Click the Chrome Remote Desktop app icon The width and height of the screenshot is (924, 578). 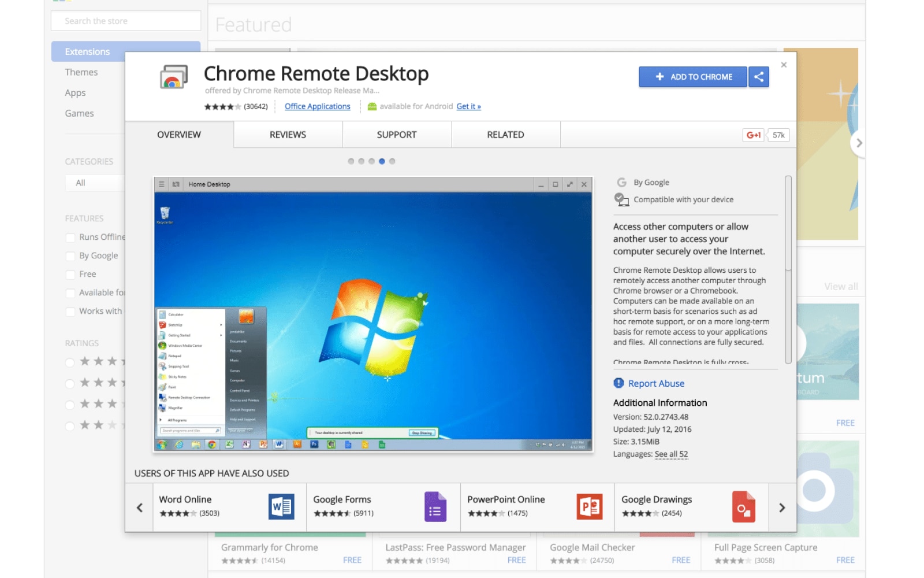click(173, 77)
